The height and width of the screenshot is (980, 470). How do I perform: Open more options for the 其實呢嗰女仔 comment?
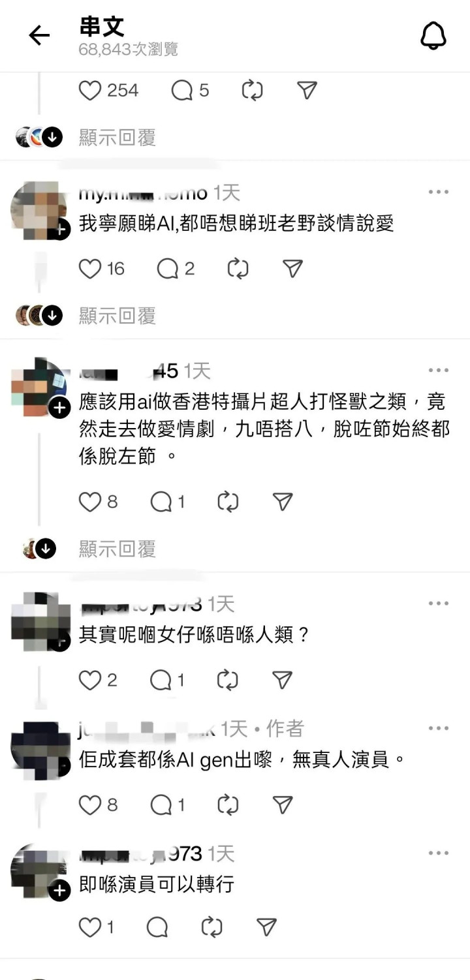439,603
